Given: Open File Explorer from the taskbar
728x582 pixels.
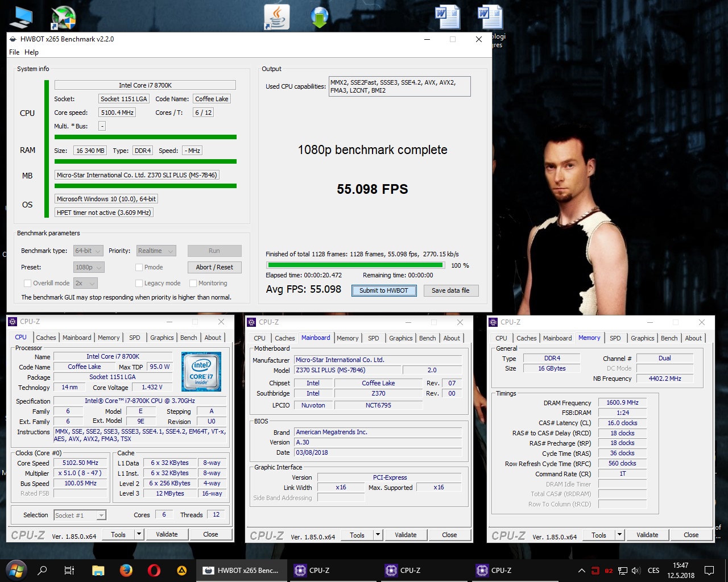Looking at the screenshot, I should [98, 570].
